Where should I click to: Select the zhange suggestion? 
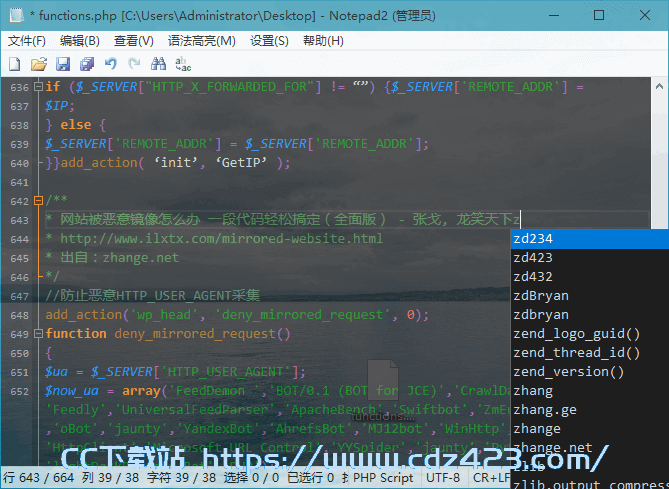[x=590, y=428]
